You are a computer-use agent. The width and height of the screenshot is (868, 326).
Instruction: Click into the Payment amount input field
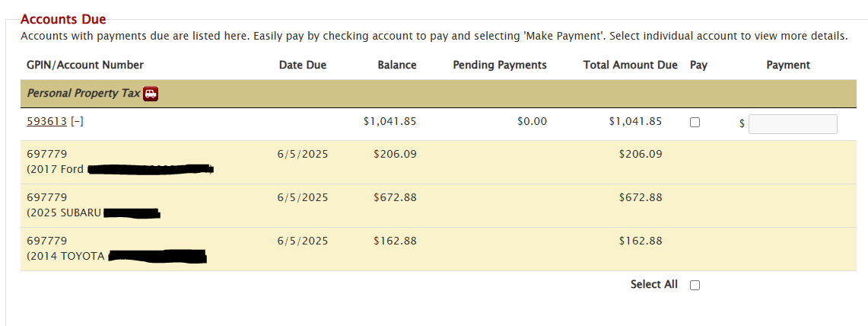(793, 123)
